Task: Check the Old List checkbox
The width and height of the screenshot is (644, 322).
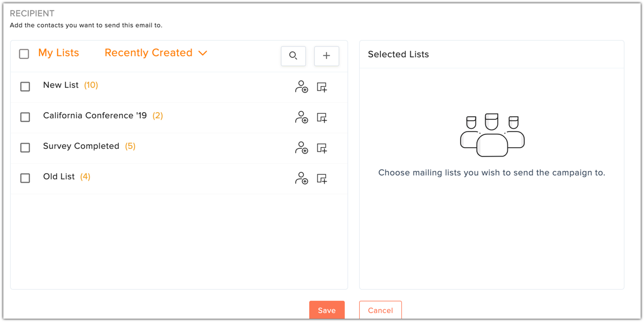Action: tap(25, 178)
